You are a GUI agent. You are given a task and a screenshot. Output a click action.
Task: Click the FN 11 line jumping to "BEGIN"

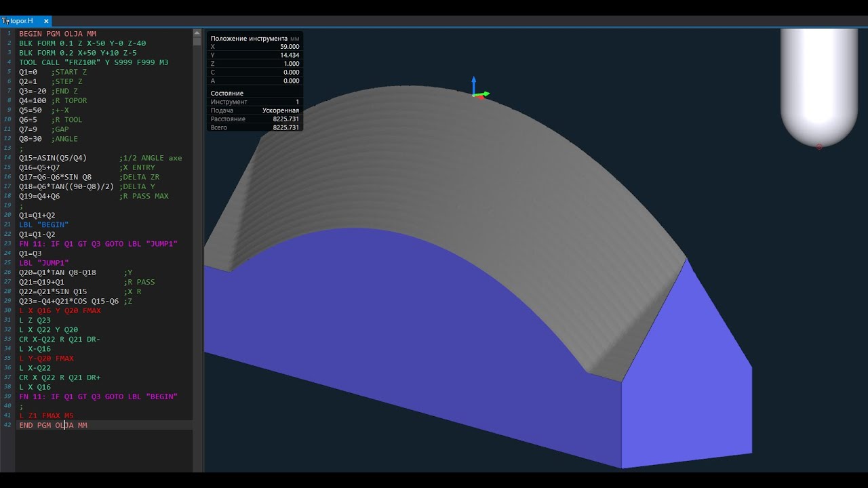(98, 396)
